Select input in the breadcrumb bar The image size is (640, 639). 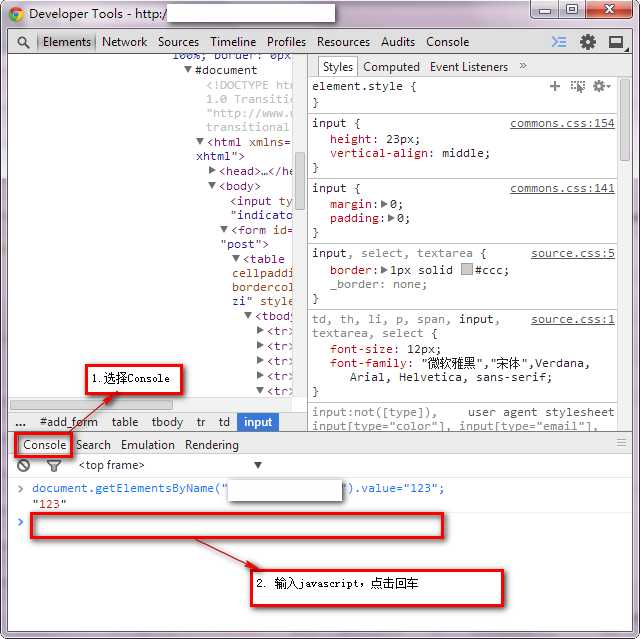point(258,422)
